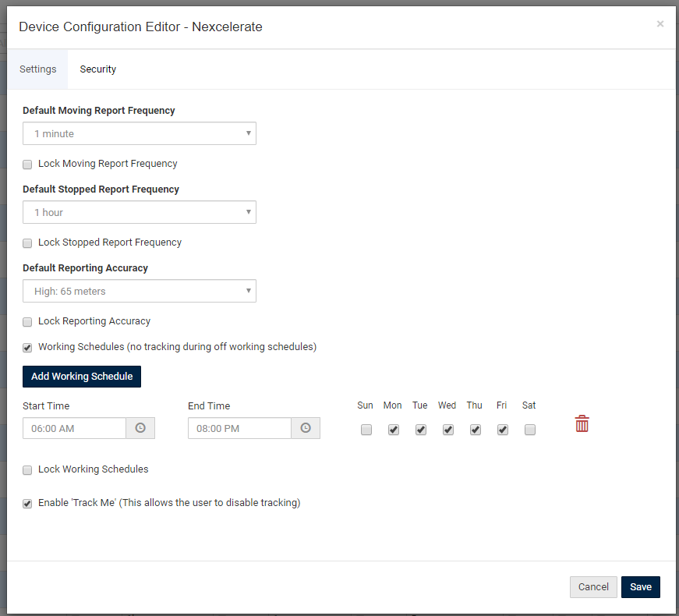Cancel the configuration changes
Image resolution: width=679 pixels, height=616 pixels.
(x=593, y=587)
